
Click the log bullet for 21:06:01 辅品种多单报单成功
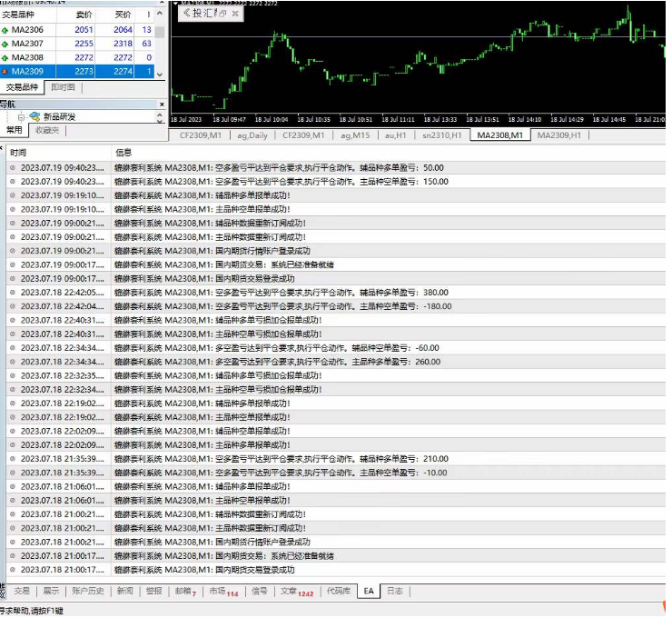(x=13, y=487)
